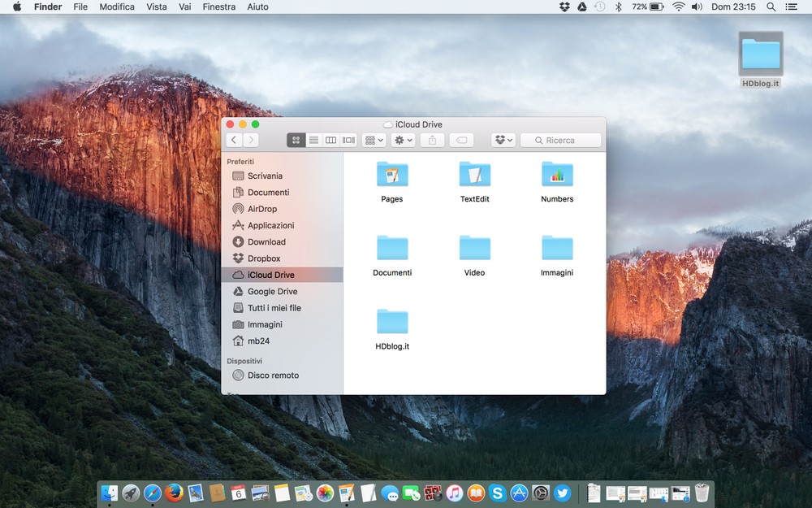Click the Edit Tags toolbar button
This screenshot has height=508, width=812.
point(461,141)
